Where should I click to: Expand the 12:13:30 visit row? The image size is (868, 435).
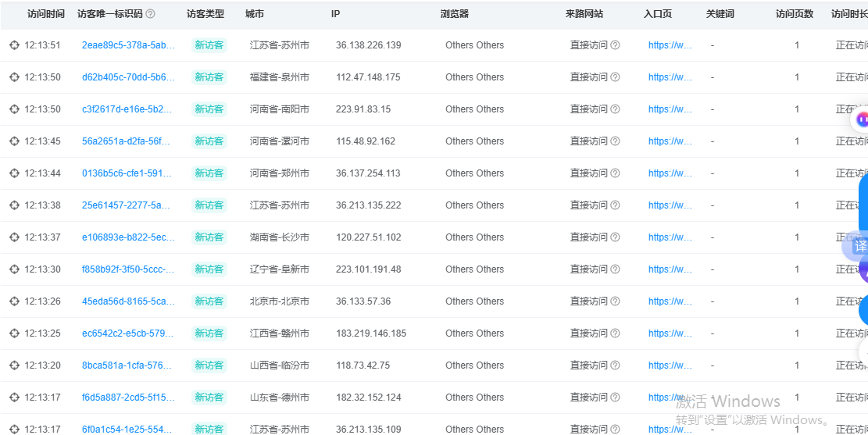pyautogui.click(x=14, y=269)
